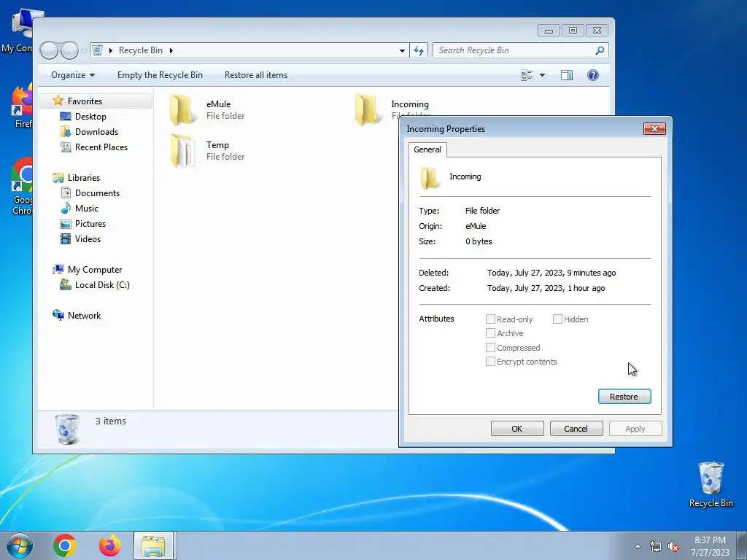The image size is (747, 560).
Task: Expand the arrow after Recycle Bin breadcrumb
Action: pyautogui.click(x=171, y=50)
